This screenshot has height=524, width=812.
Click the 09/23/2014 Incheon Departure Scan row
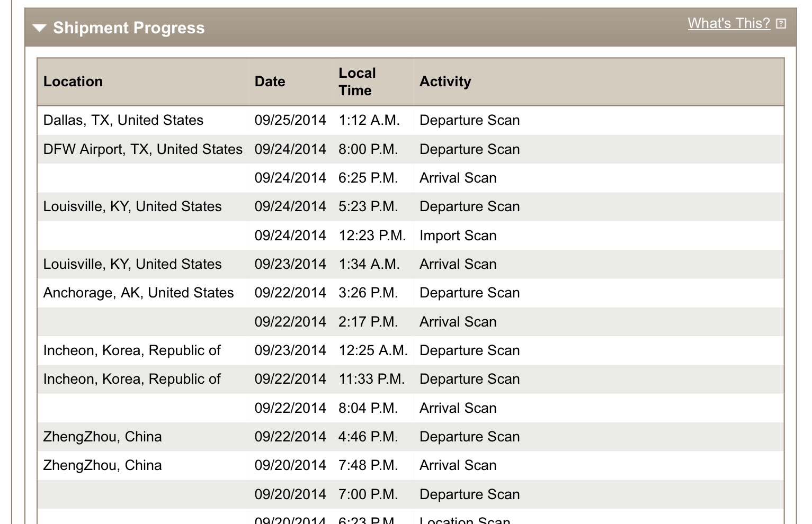click(411, 350)
